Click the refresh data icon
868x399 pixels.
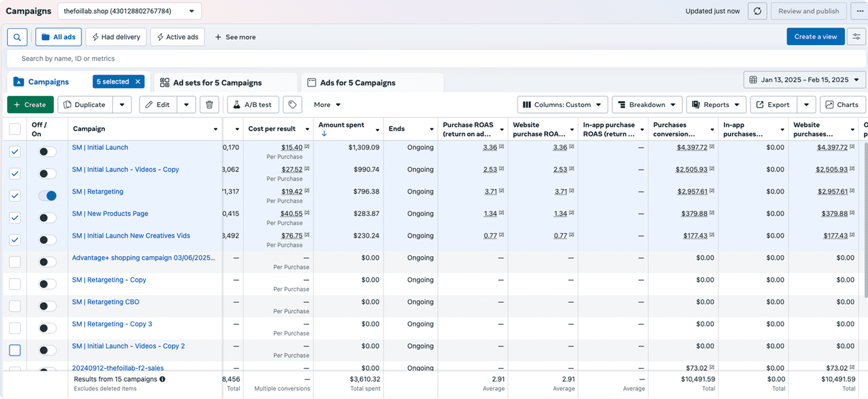click(x=757, y=11)
